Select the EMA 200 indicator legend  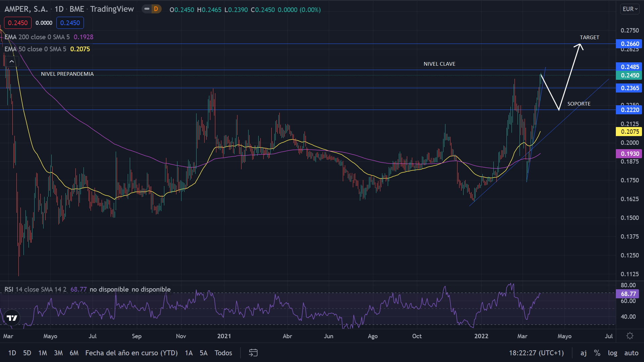tap(49, 37)
